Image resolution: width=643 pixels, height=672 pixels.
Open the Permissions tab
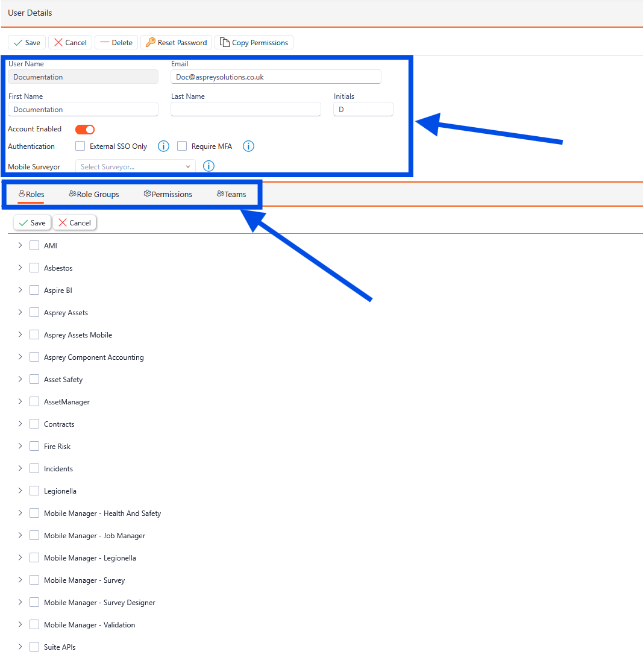click(x=168, y=194)
